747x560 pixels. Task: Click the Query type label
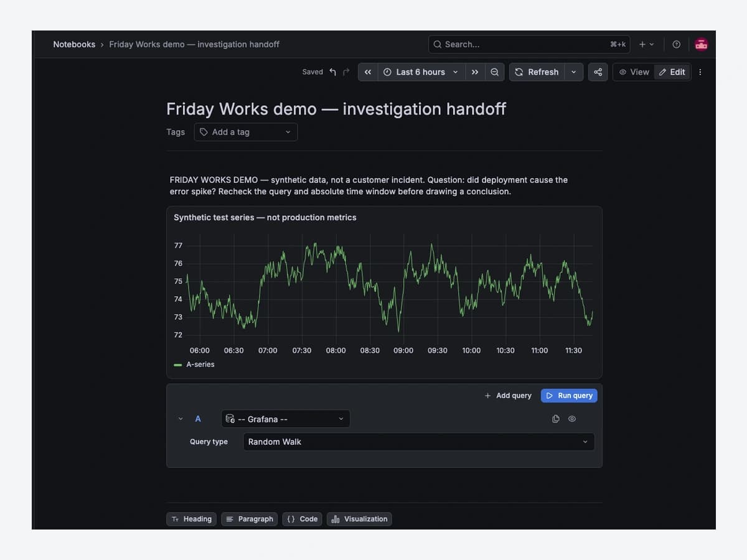(209, 442)
